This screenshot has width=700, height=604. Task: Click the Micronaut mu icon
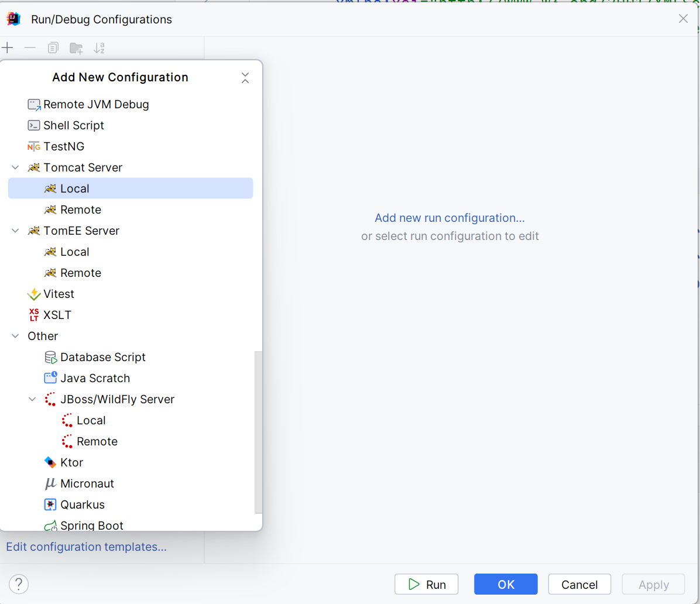click(50, 483)
